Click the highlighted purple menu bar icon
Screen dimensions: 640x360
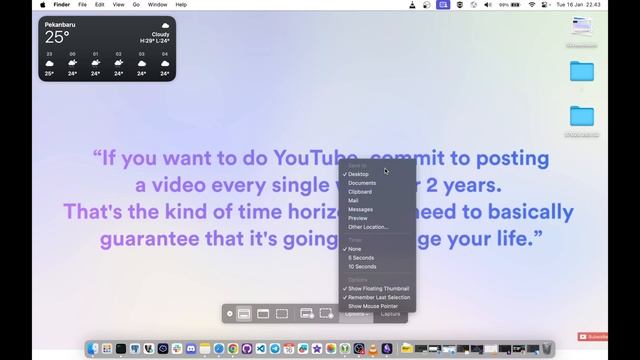tap(443, 5)
